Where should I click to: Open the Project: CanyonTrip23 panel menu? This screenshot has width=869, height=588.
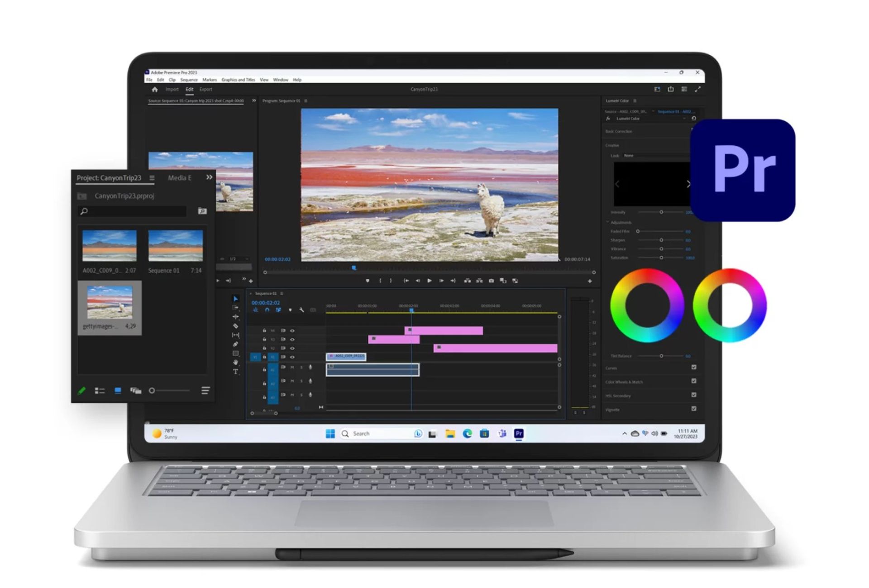pos(152,178)
